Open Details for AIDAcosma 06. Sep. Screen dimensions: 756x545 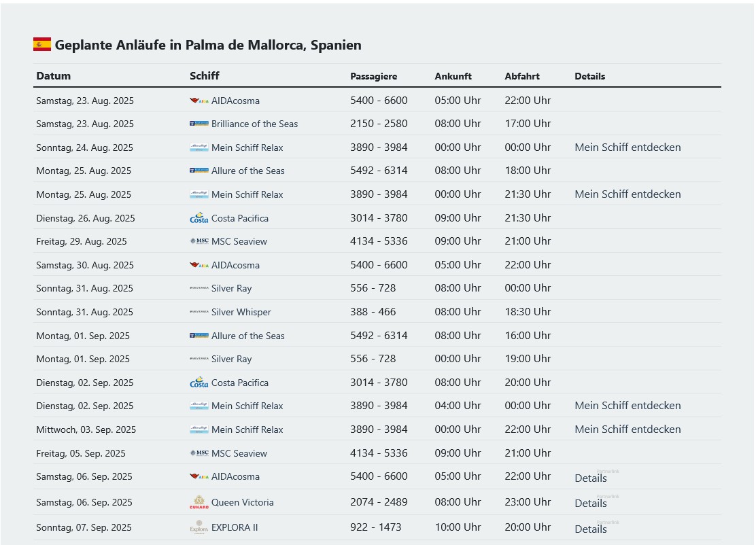click(x=591, y=478)
